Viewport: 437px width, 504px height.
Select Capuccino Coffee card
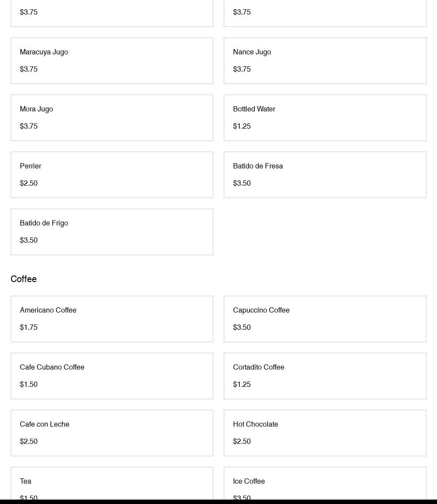pos(325,319)
